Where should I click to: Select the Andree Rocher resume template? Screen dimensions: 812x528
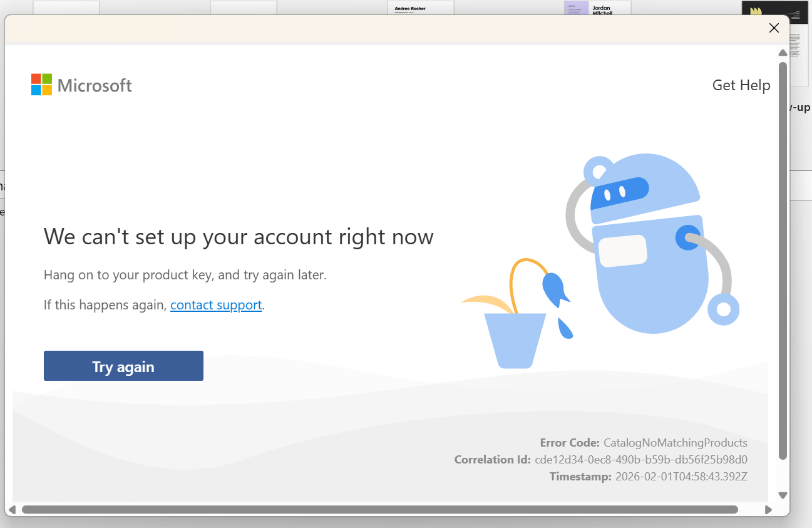point(421,8)
